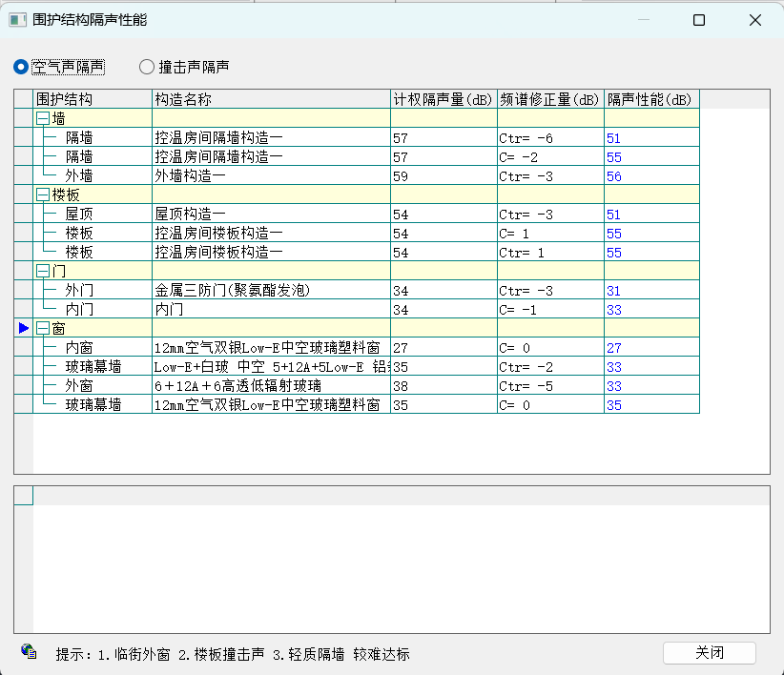The image size is (784, 675).
Task: Select the 撞击声隔声 radio button
Action: pyautogui.click(x=147, y=67)
